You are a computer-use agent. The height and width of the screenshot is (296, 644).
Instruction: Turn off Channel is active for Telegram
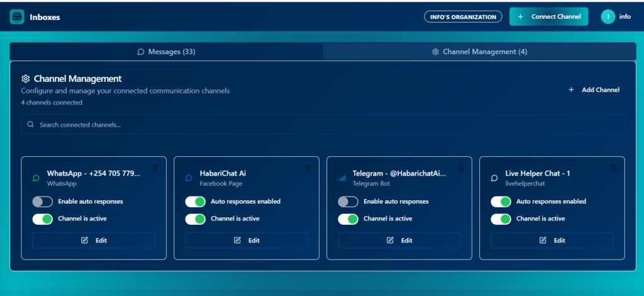pyautogui.click(x=348, y=219)
